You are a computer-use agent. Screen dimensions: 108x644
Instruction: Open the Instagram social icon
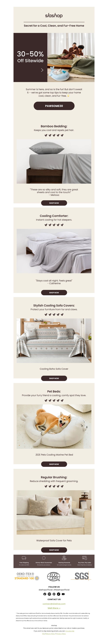click(x=49, y=594)
